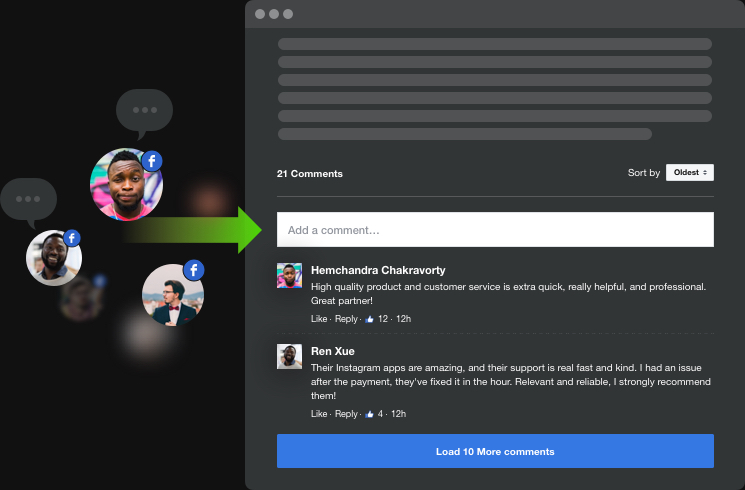Viewport: 745px width, 490px height.
Task: Click the smaller speech bubble at far left
Action: 28,198
